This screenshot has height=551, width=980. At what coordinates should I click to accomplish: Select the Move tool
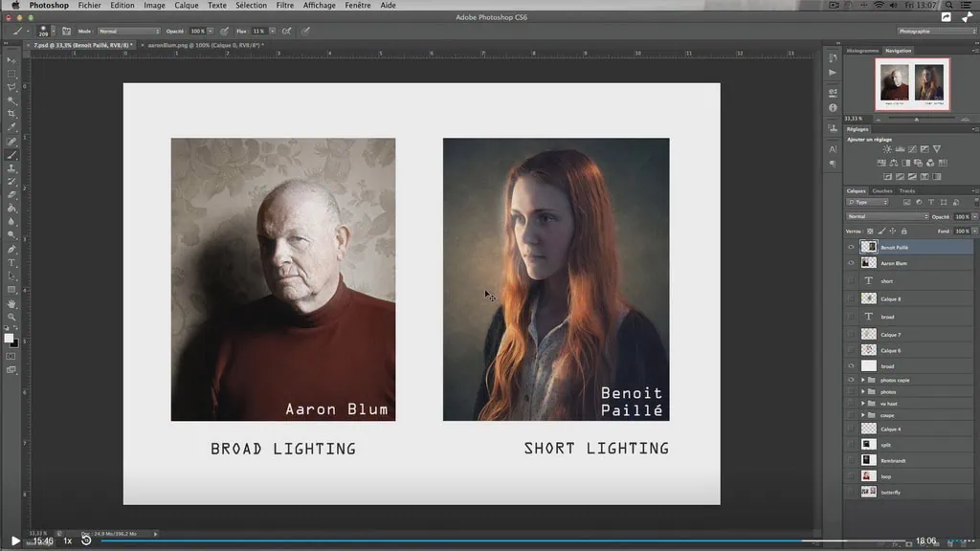click(x=11, y=60)
